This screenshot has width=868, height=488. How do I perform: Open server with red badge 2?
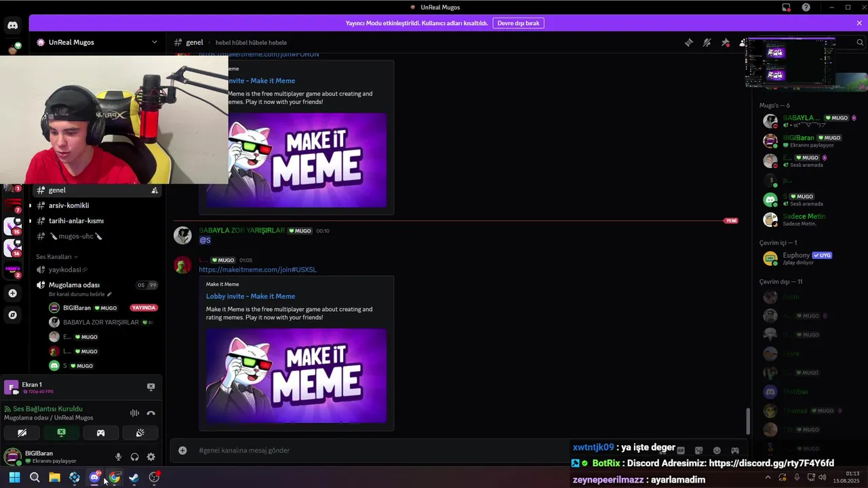coord(12,270)
